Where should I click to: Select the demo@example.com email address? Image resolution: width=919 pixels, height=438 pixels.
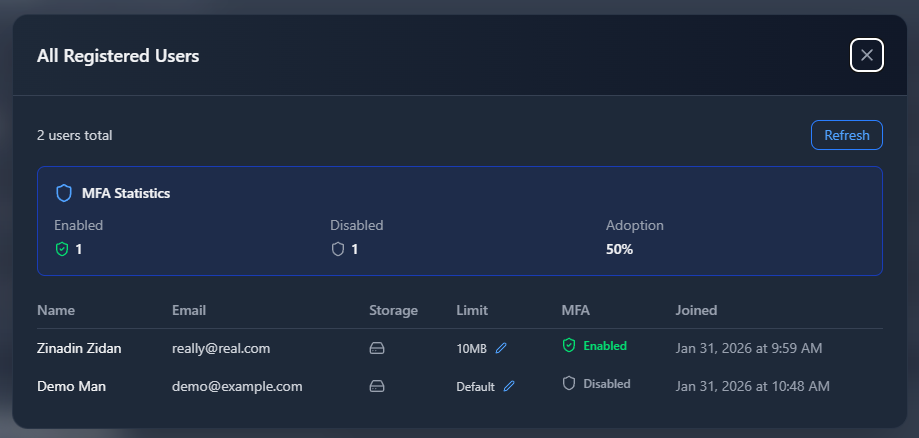coord(237,386)
